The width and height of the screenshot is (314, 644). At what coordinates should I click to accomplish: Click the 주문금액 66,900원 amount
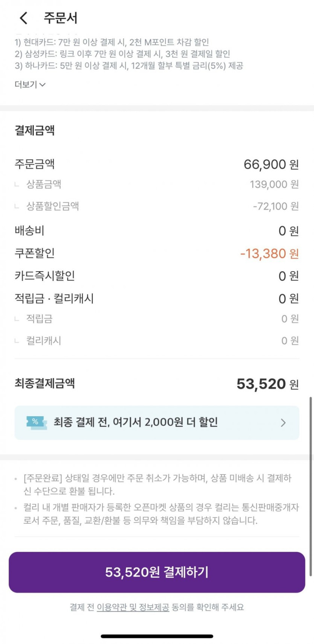[x=271, y=165]
